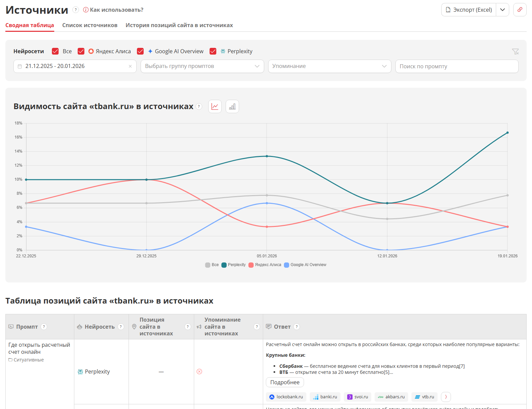Click the Подробнее button in answer
532x409 pixels.
[x=285, y=382]
